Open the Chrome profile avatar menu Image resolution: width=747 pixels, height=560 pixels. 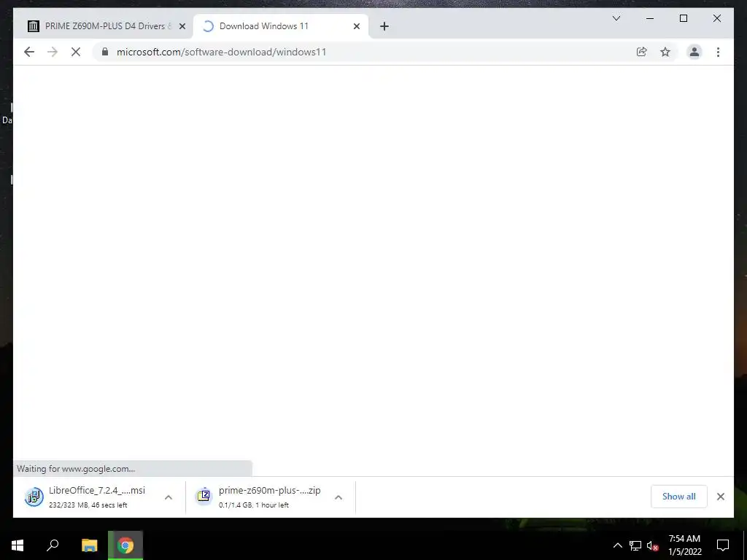694,52
